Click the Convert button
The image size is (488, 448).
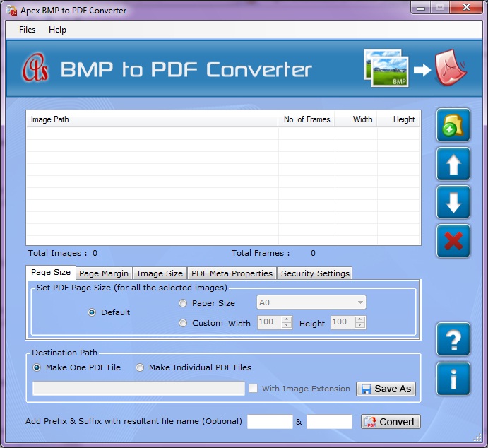(x=391, y=422)
